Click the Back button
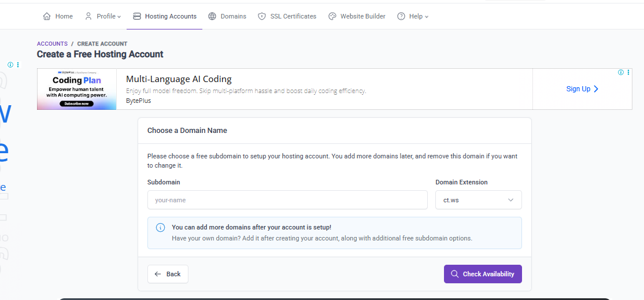Image resolution: width=644 pixels, height=300 pixels. 168,274
